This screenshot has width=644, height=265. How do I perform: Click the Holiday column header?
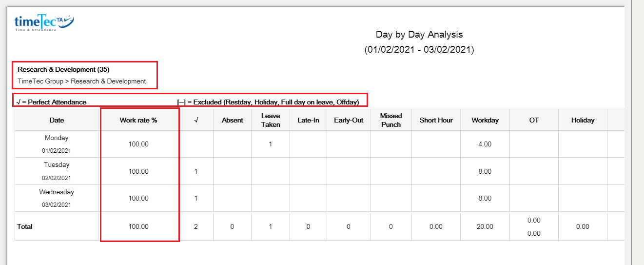point(583,120)
